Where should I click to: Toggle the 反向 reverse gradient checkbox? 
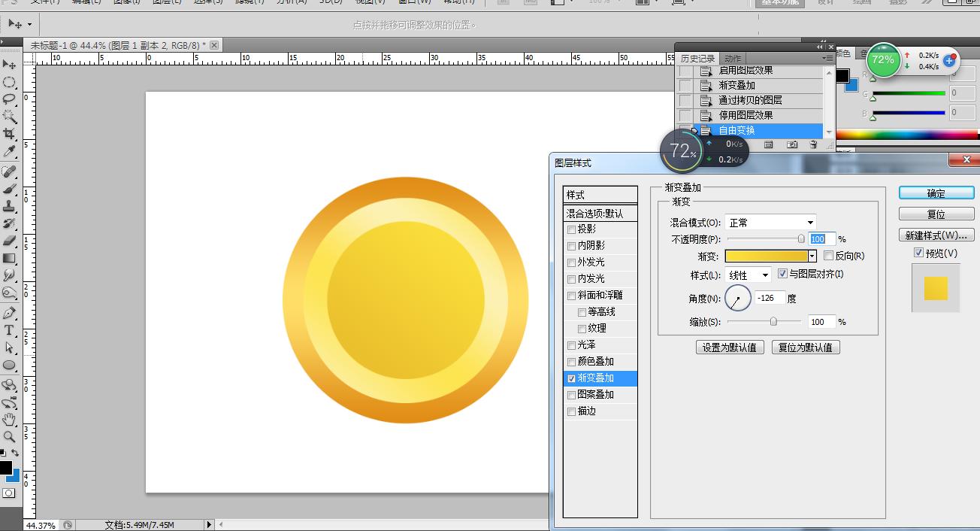click(x=827, y=256)
